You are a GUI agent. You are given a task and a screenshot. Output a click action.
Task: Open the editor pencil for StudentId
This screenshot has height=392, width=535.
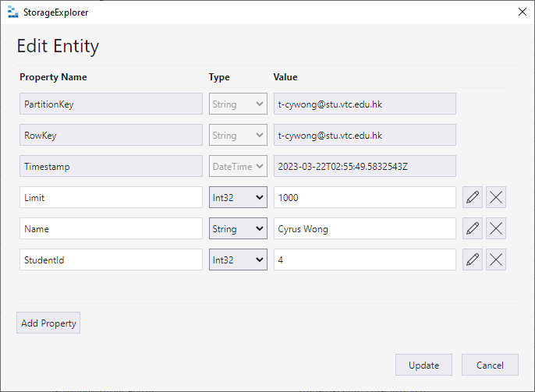[472, 260]
